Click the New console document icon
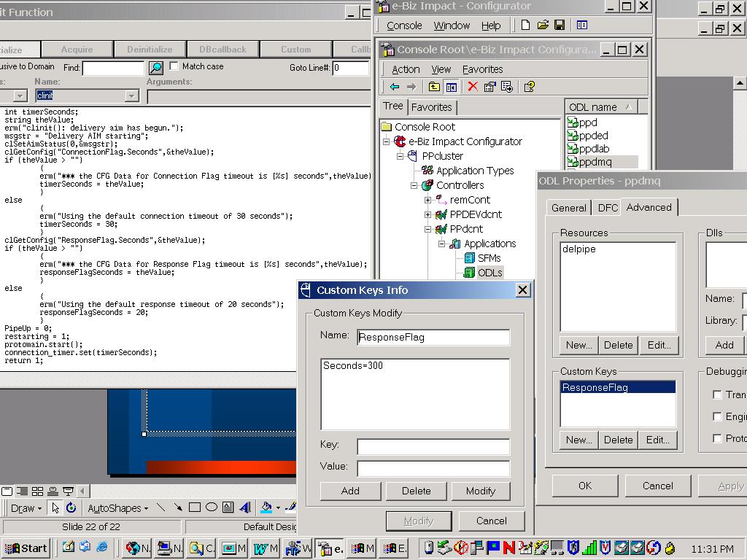 click(x=525, y=25)
